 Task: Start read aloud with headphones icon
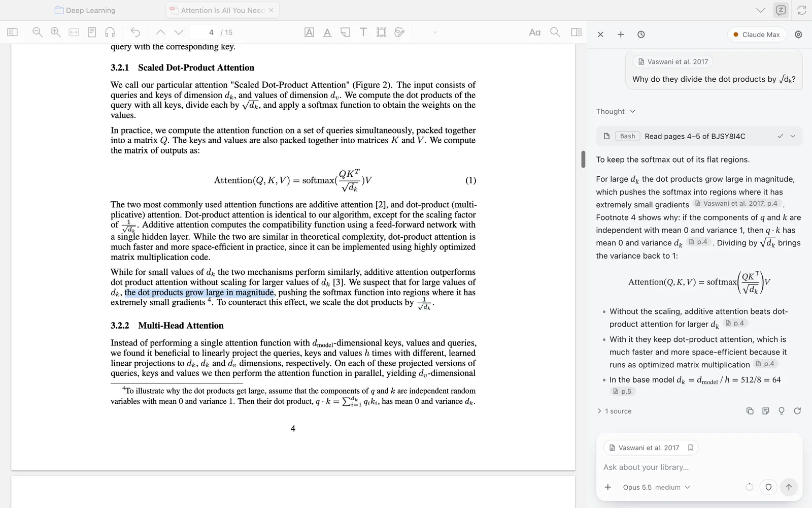click(x=110, y=33)
